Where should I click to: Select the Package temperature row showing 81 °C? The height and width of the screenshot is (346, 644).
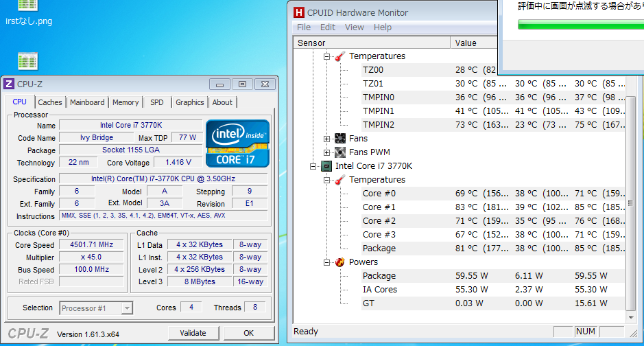[x=493, y=249]
